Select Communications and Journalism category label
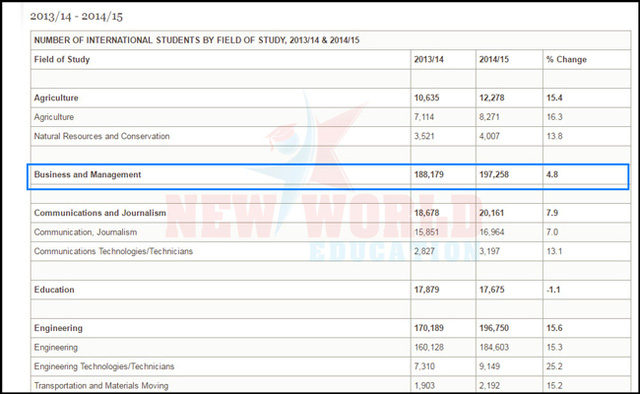This screenshot has height=394, width=640. [x=100, y=213]
